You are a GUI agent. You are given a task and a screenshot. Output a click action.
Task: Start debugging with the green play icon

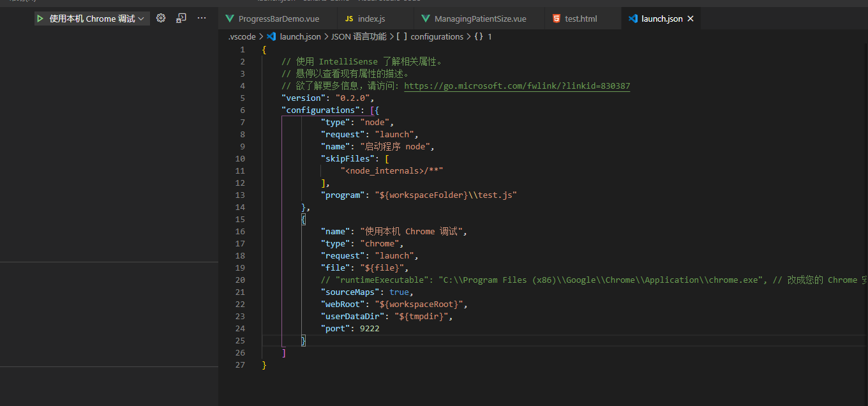pos(40,19)
